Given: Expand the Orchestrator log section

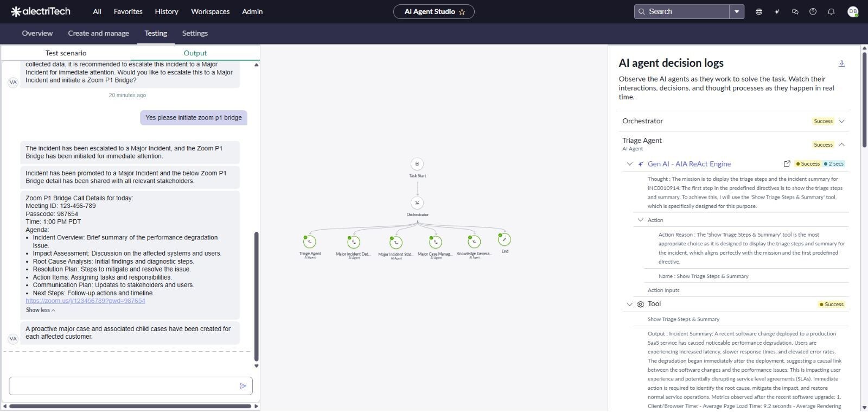Looking at the screenshot, I should click(841, 121).
